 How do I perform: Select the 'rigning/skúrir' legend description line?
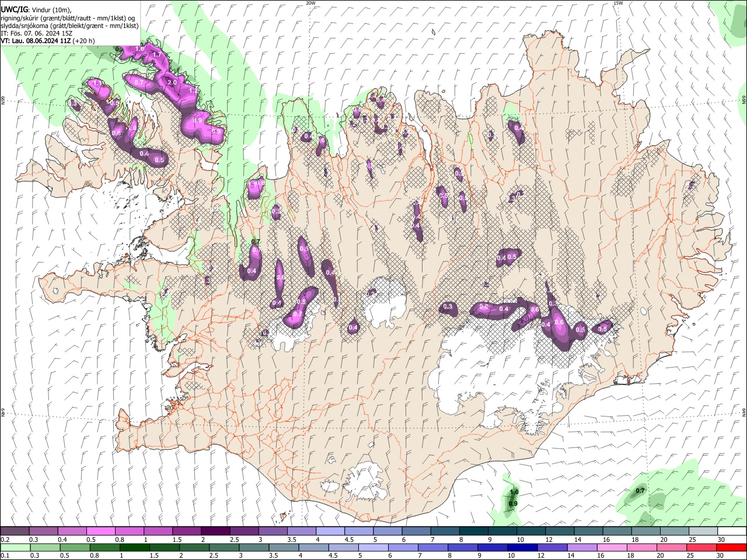68,18
